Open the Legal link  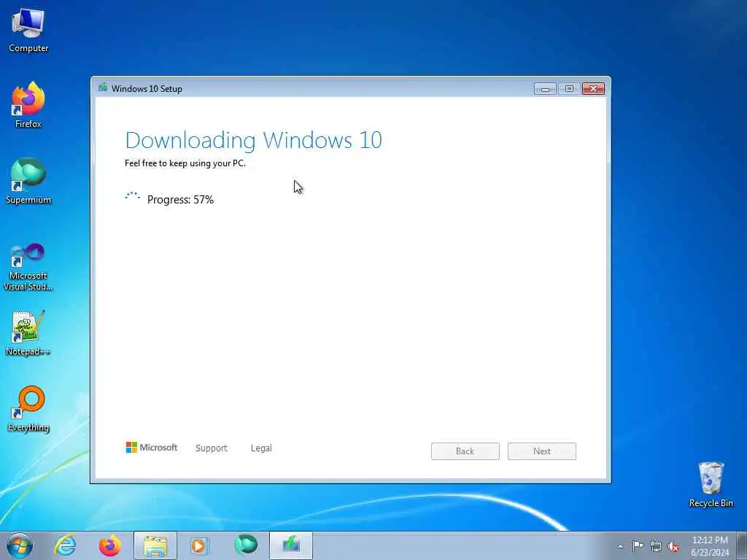(x=261, y=448)
